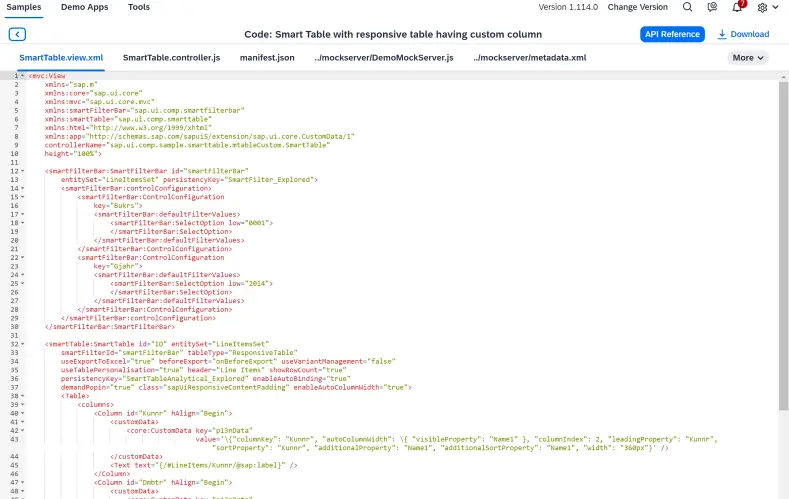Collapse code fold at line 47
This screenshot has width=789, height=499.
[23, 483]
